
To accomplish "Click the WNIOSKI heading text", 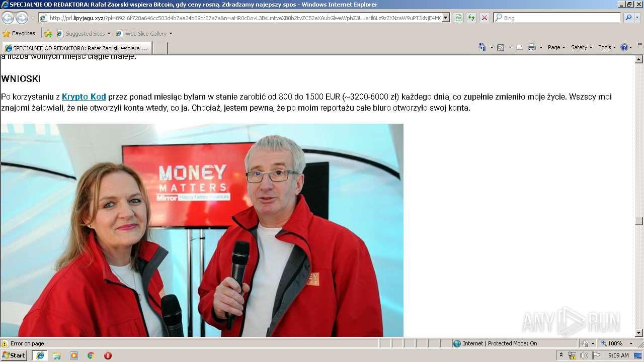I will click(21, 79).
